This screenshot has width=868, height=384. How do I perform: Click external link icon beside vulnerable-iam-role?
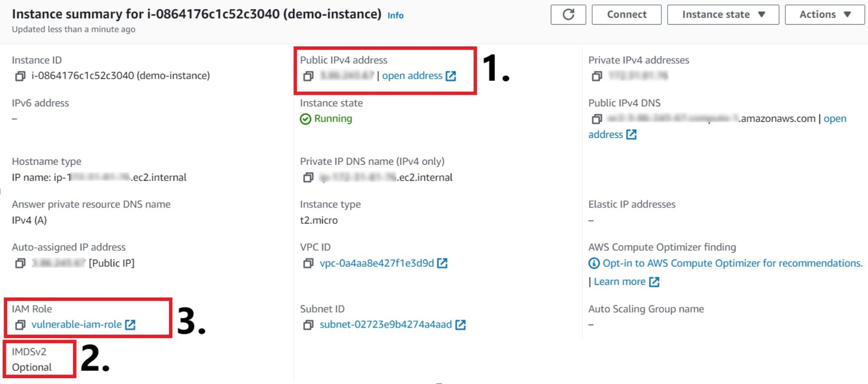130,325
